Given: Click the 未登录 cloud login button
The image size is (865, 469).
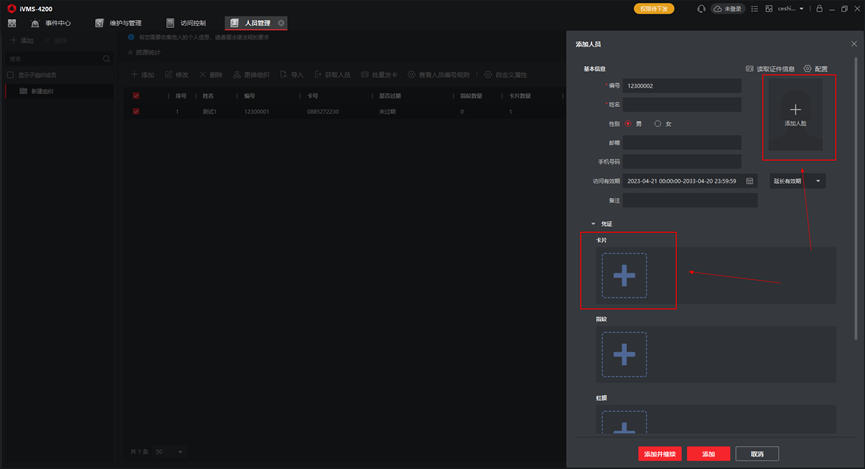Looking at the screenshot, I should coord(728,9).
